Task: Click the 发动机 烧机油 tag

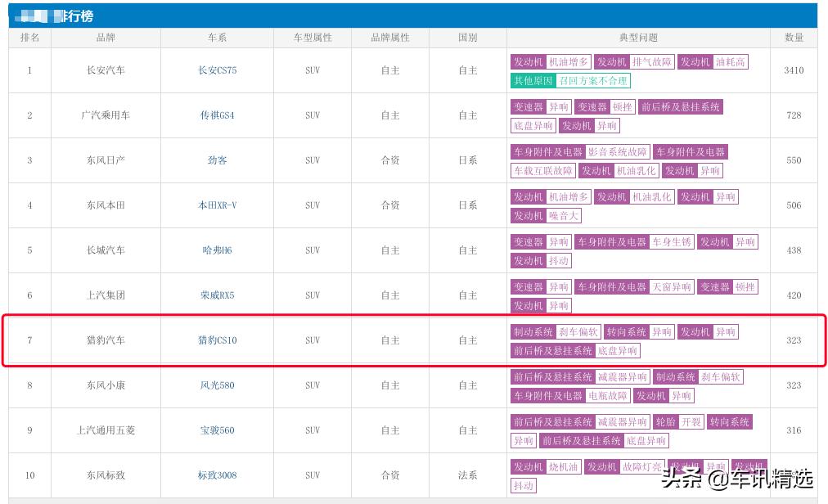Action: (x=546, y=467)
